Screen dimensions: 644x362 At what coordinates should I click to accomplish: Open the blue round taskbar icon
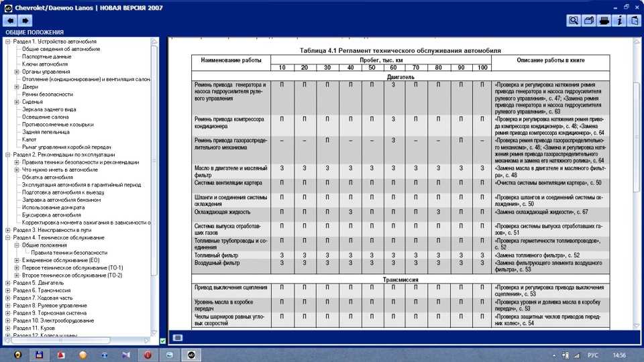(105, 355)
